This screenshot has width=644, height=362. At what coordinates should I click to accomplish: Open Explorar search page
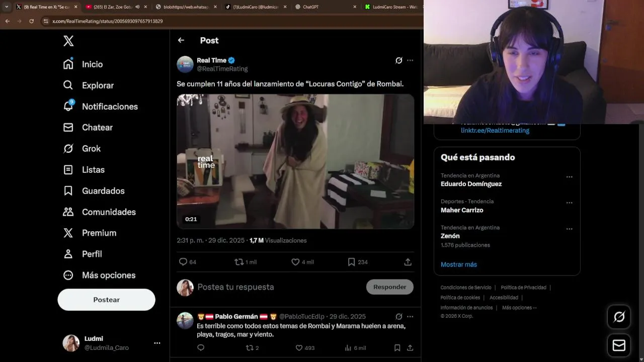[89, 85]
